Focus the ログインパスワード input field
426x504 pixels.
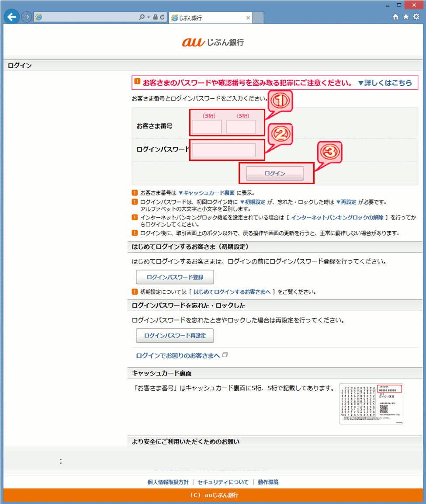click(224, 150)
